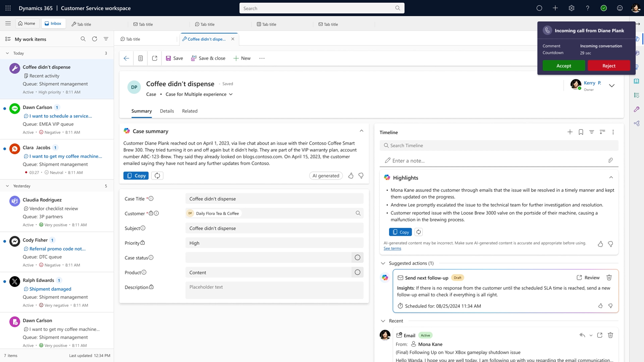Open the knowledge articles panel
The width and height of the screenshot is (644, 362).
(637, 81)
